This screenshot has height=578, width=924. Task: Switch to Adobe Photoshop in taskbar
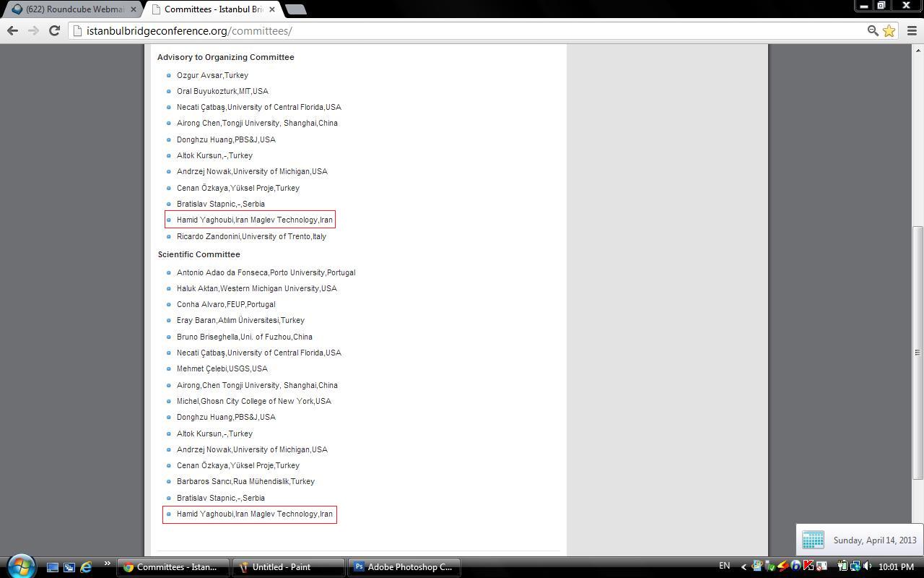403,567
